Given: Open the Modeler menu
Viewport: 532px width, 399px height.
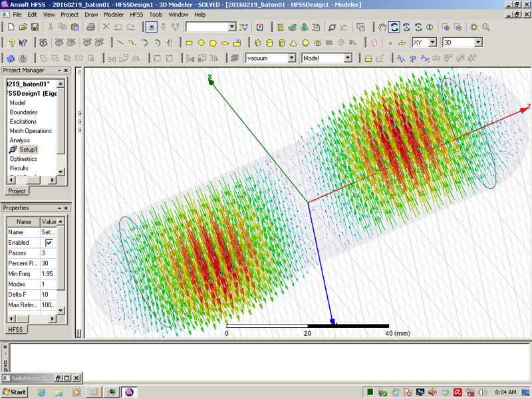Looking at the screenshot, I should 114,14.
